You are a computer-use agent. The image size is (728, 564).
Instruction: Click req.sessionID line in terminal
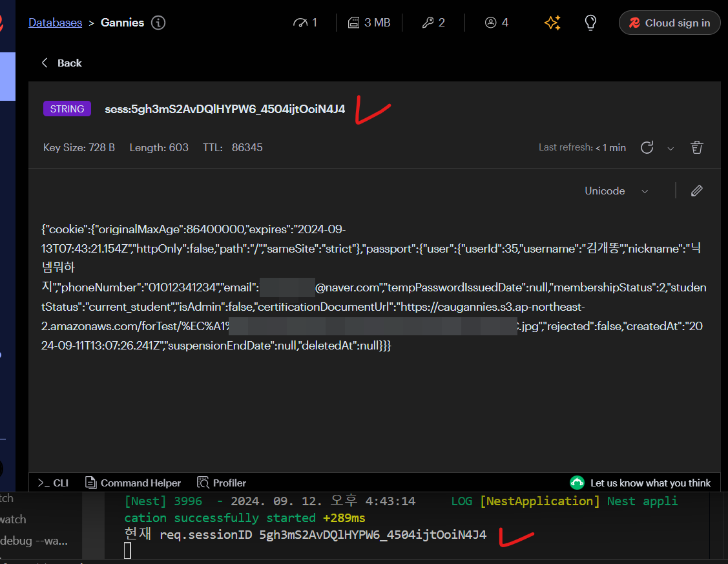point(306,535)
